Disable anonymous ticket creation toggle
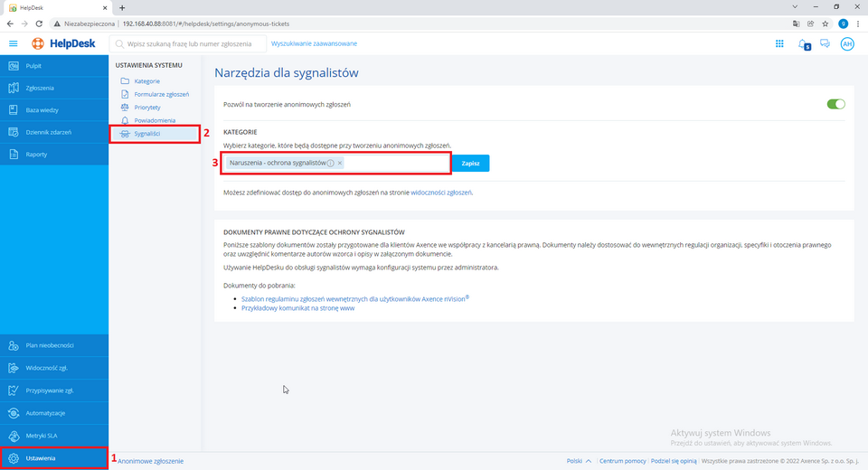This screenshot has height=470, width=868. coord(835,104)
